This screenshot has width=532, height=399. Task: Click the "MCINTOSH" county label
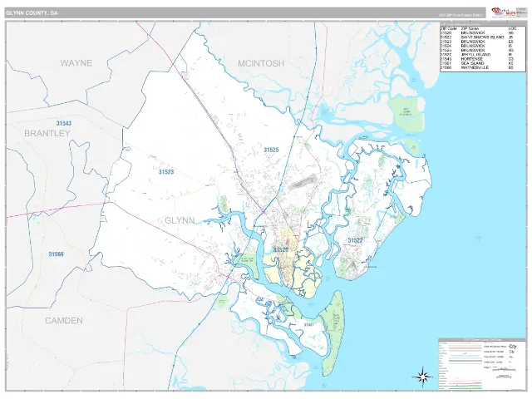261,63
